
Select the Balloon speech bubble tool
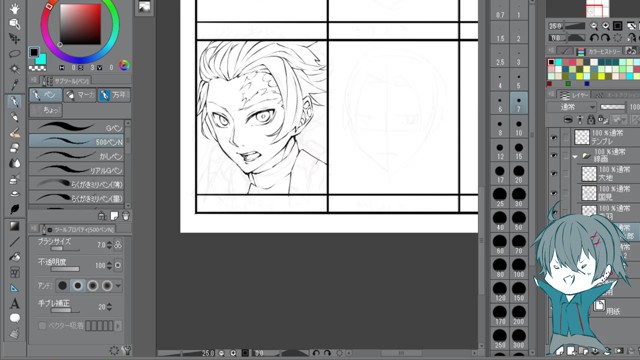pos(14,318)
